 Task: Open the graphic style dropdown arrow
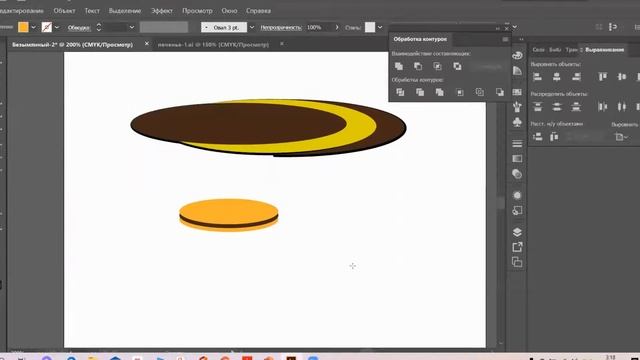(x=380, y=27)
